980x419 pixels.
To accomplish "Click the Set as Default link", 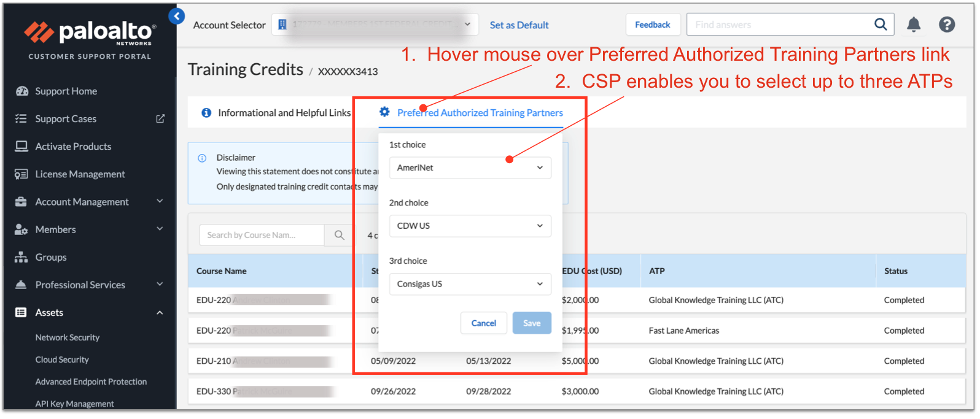I will pyautogui.click(x=519, y=25).
